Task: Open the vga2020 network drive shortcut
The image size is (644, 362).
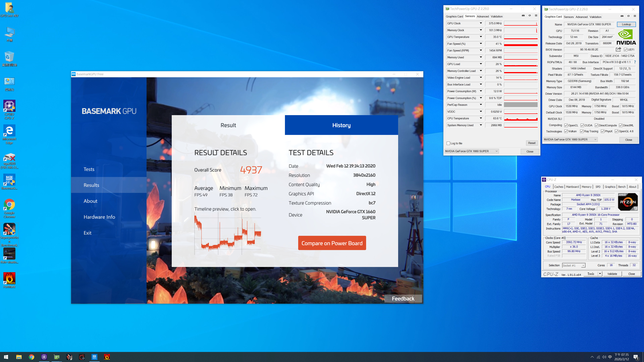Action: tap(9, 161)
